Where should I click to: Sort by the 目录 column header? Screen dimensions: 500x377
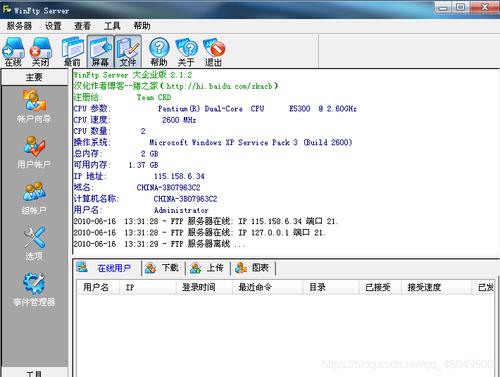click(331, 287)
